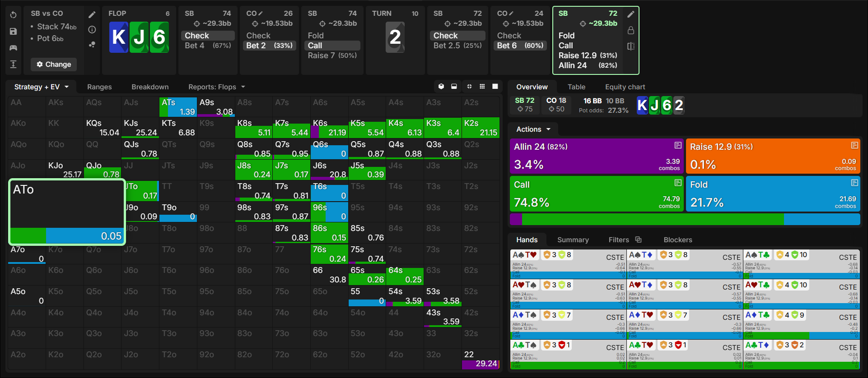Open the Blockers tab
Screen dimensions: 868x378
pyautogui.click(x=677, y=240)
